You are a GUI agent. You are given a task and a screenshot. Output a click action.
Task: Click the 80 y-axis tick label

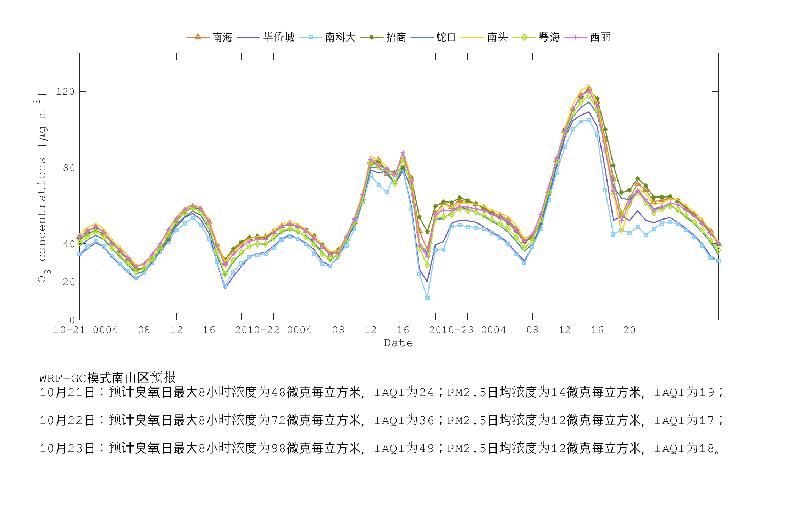click(69, 168)
